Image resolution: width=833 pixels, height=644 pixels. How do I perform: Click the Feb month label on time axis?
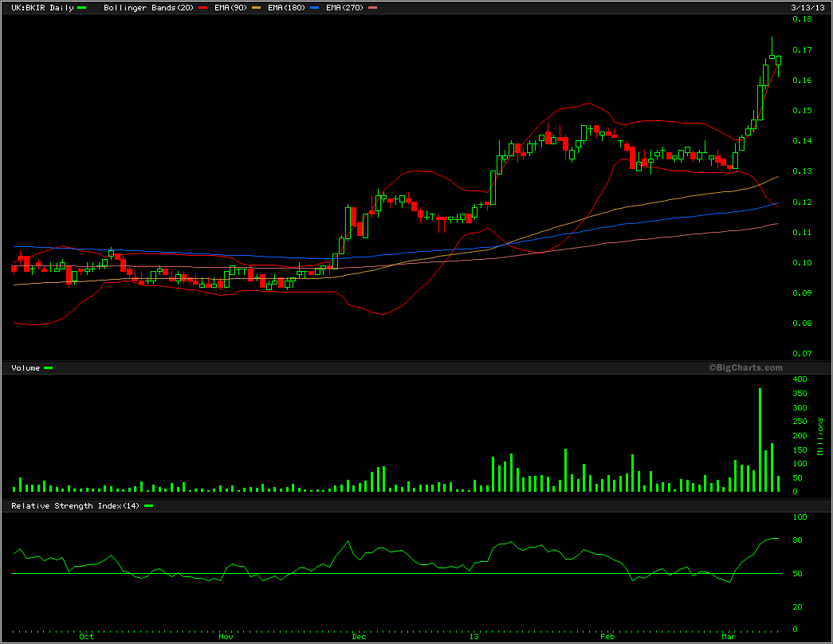[607, 637]
